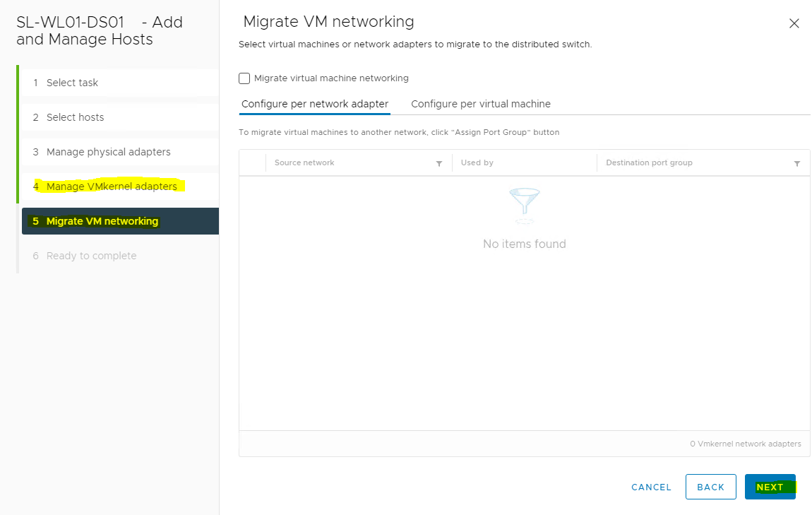
Task: Sort by Destination port group header
Action: pos(649,162)
